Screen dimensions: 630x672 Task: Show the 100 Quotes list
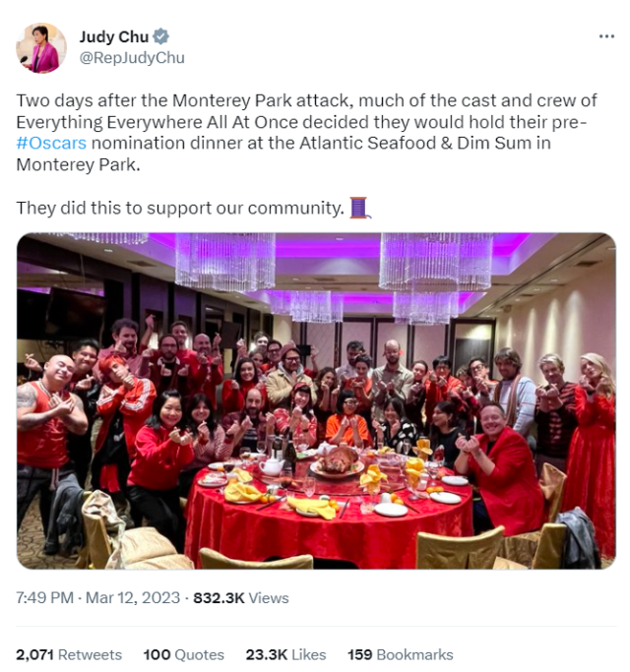183,654
